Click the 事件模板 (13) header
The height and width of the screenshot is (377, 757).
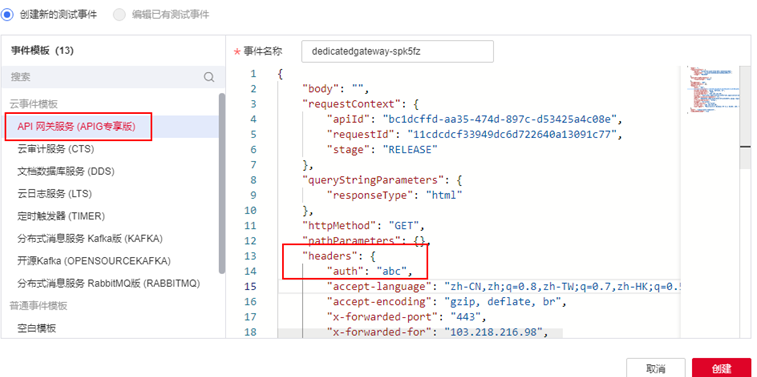pyautogui.click(x=42, y=51)
